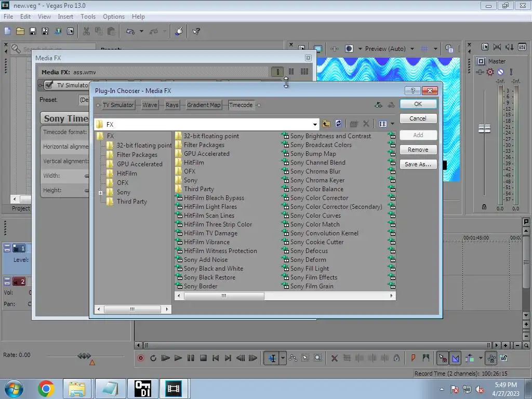The height and width of the screenshot is (399, 532).
Task: Click the Views icon in Plug-In Chooser
Action: point(383,124)
